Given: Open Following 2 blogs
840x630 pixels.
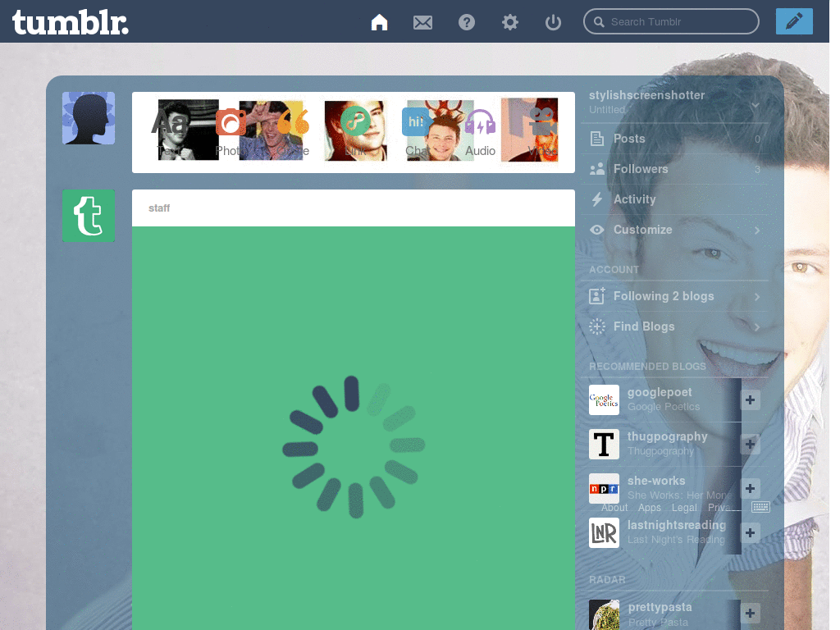Looking at the screenshot, I should pyautogui.click(x=675, y=296).
